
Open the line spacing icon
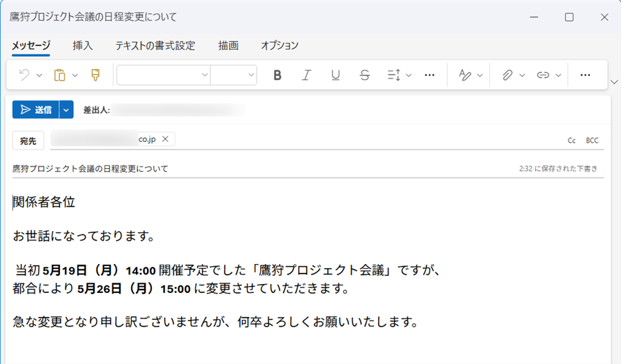pos(394,75)
